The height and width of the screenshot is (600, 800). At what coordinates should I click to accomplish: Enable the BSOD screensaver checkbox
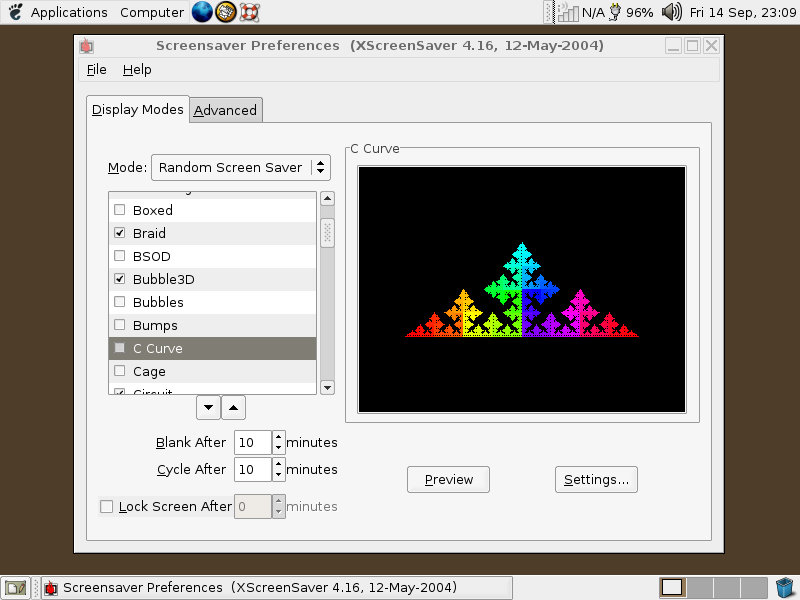point(119,256)
